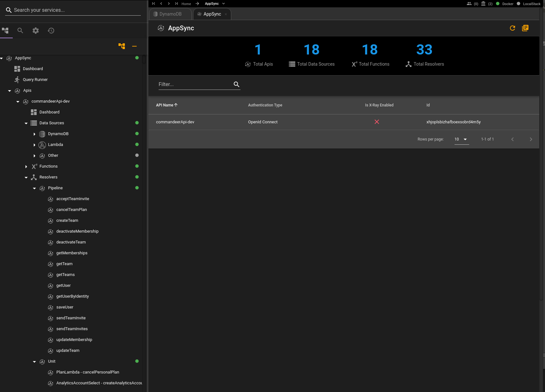Image resolution: width=545 pixels, height=392 pixels.
Task: Click the Total Apis stat icon
Action: [248, 64]
